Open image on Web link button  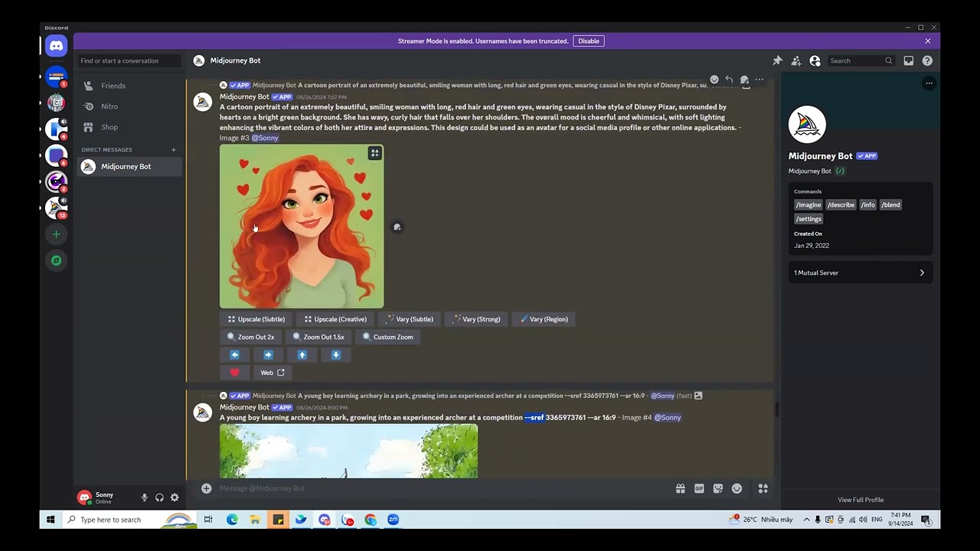[x=272, y=373]
